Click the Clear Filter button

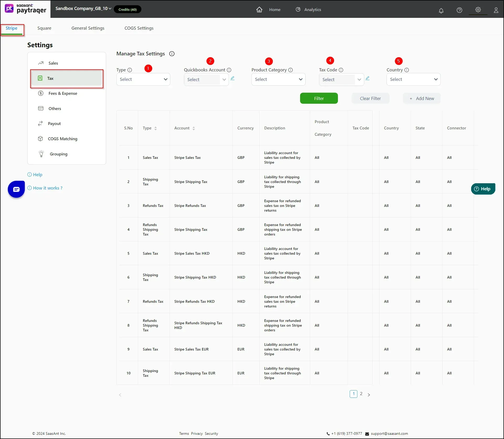click(370, 98)
